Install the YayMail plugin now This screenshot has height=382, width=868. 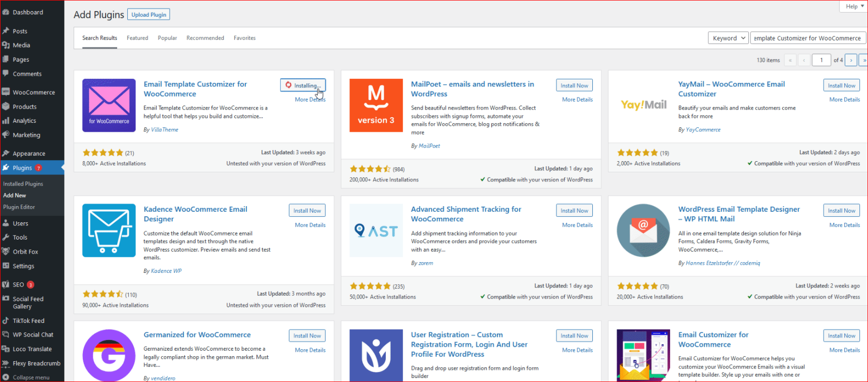tap(841, 85)
